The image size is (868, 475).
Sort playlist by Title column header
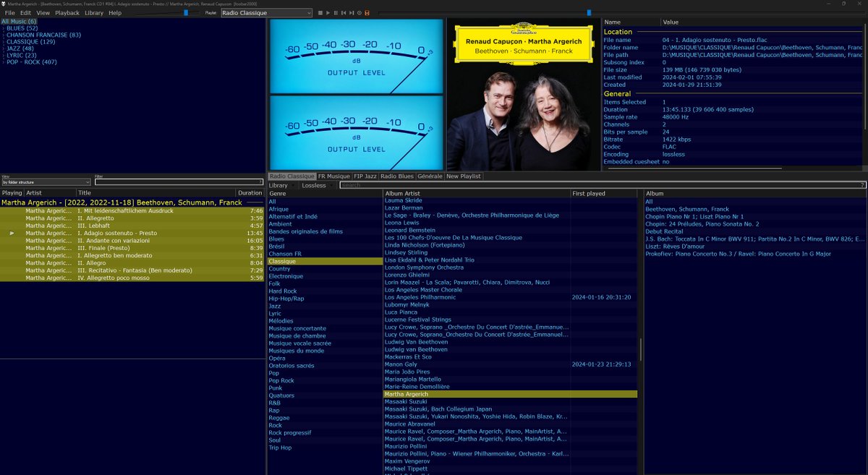[x=156, y=193]
